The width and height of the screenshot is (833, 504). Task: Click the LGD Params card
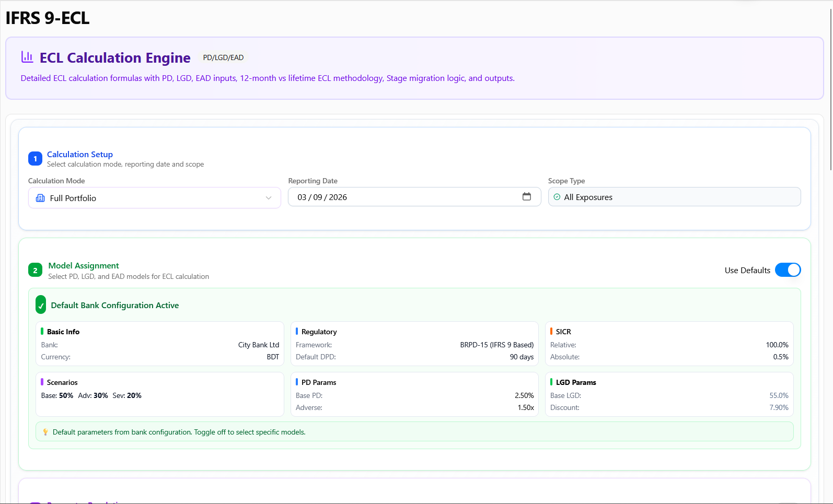click(669, 394)
